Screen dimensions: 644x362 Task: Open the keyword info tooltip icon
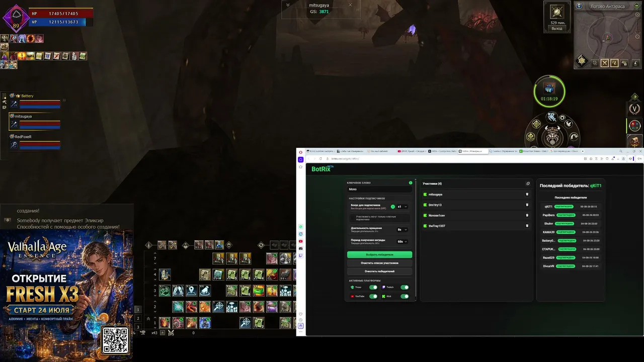coord(411,183)
